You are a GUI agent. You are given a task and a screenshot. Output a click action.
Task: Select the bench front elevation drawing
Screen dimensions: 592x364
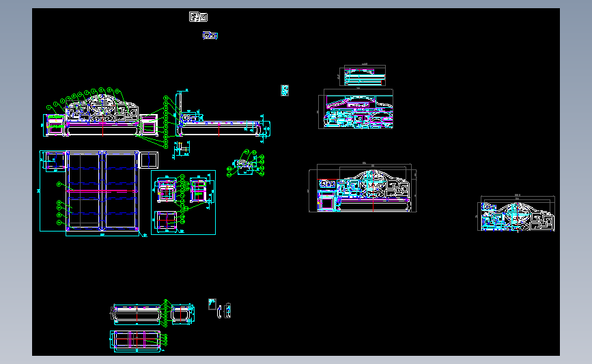137,313
